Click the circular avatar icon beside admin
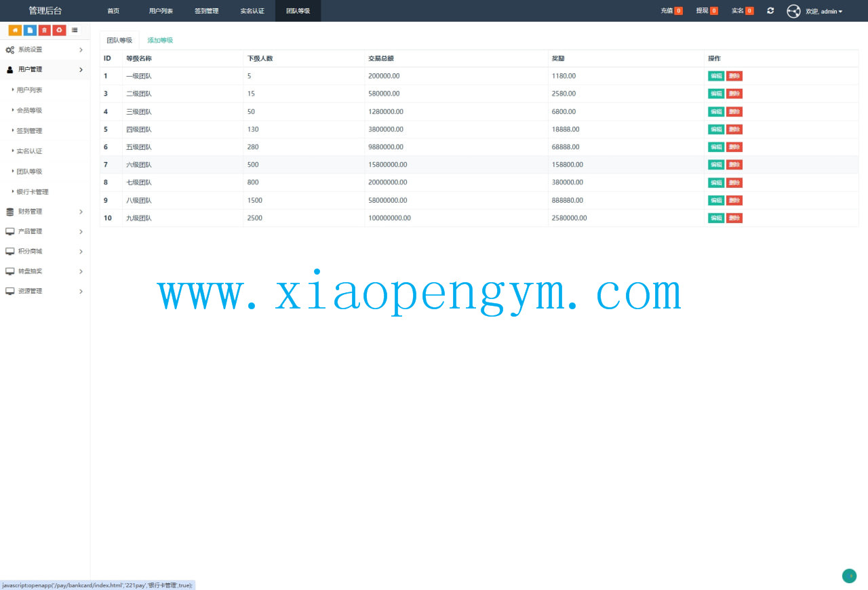Screen dimensions: 868x590 coord(793,12)
